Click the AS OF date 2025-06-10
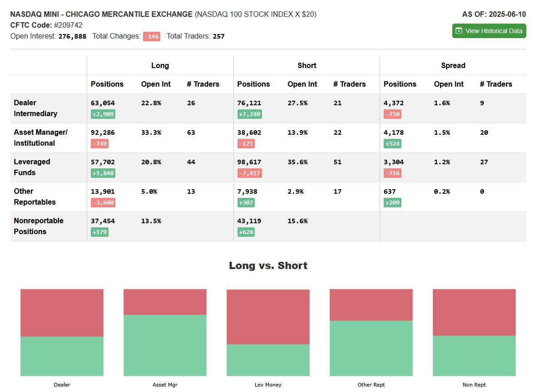This screenshot has height=392, width=534. click(508, 15)
